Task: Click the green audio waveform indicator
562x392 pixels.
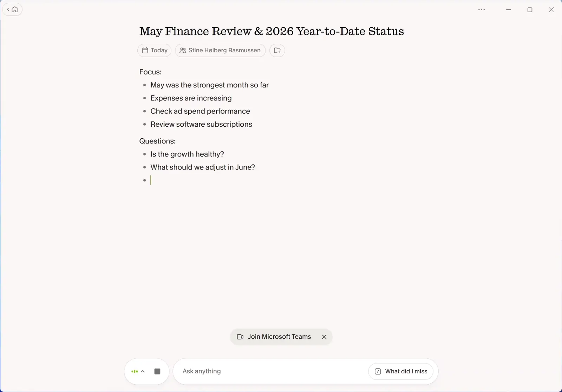Action: 134,371
